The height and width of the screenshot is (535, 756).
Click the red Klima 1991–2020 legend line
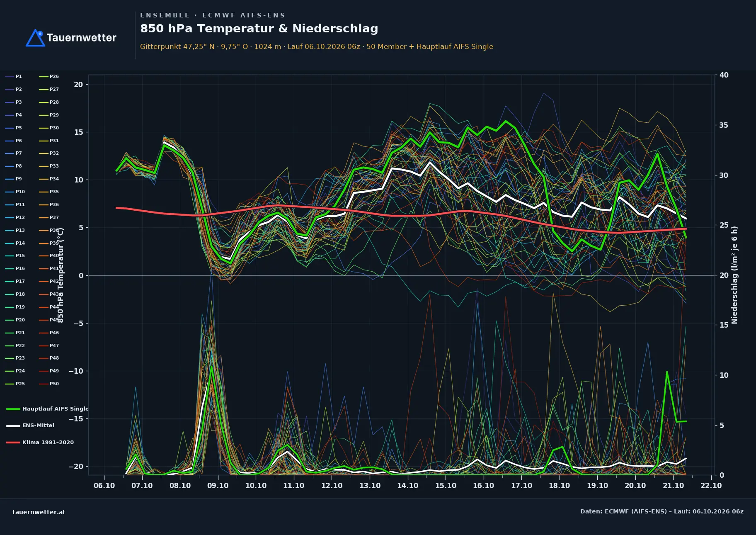[13, 443]
